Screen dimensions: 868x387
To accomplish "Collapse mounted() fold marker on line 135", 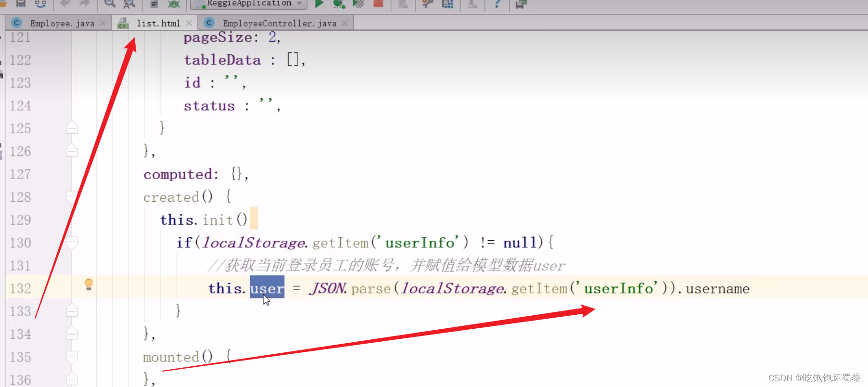I will [72, 357].
